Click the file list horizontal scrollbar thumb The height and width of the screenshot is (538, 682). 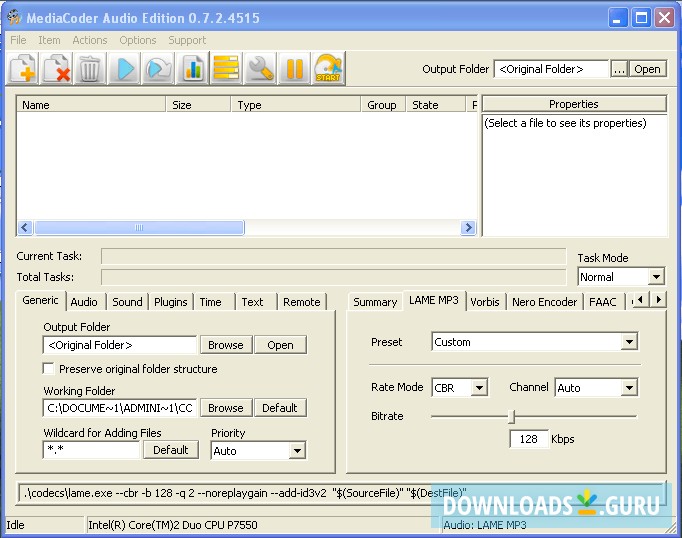(x=139, y=227)
